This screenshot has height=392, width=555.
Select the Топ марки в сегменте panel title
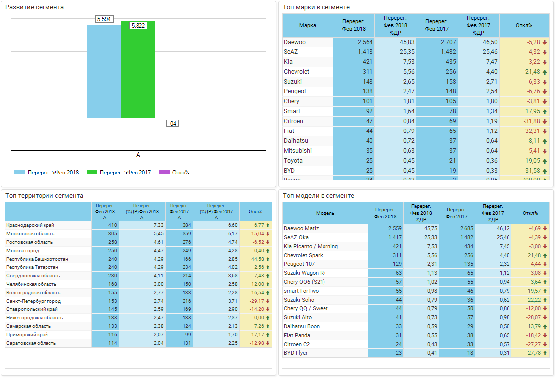[x=316, y=7]
